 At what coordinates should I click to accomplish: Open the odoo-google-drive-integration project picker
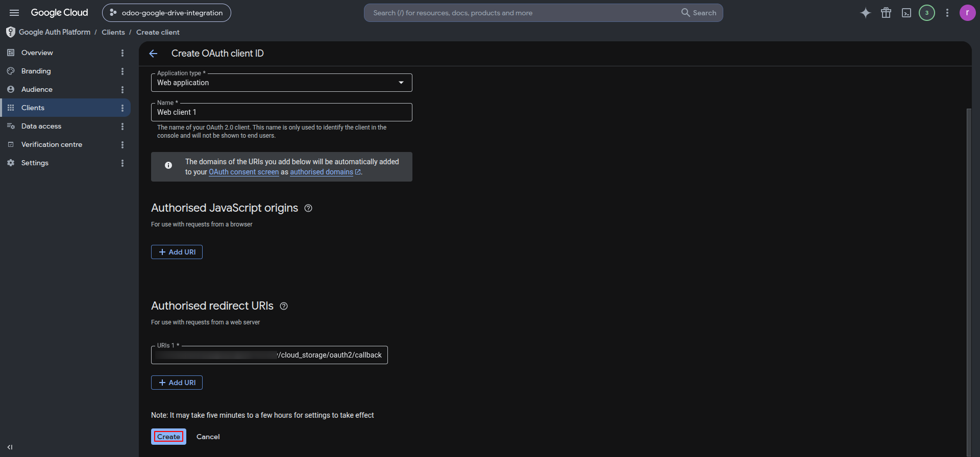pos(166,13)
